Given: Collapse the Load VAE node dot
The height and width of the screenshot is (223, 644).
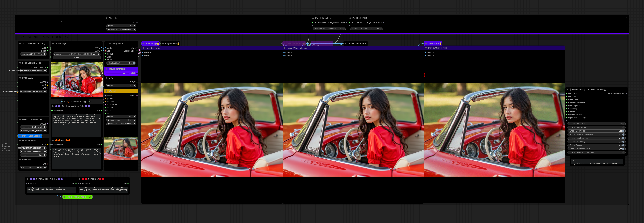Looking at the screenshot, I should tap(20, 160).
